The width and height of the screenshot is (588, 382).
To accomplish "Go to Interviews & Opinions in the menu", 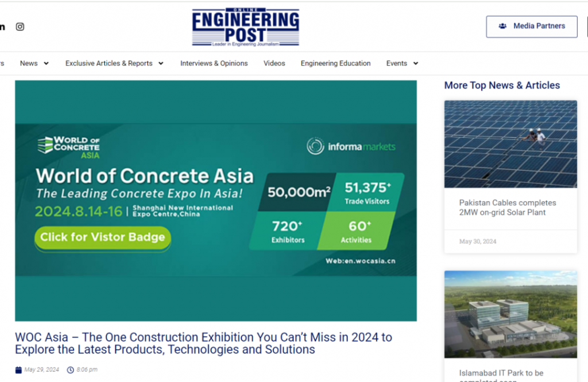I will click(214, 64).
